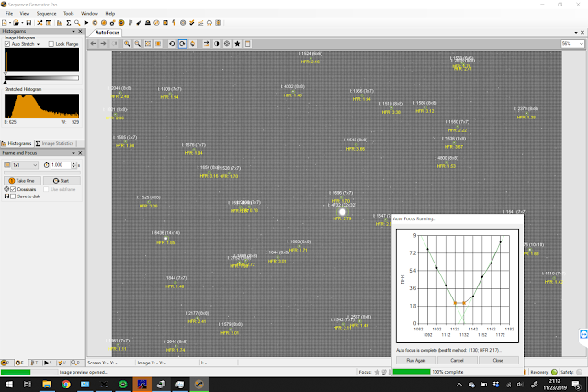Screen dimensions: 588x392
Task: Click the orange flip image icon
Action: pyautogui.click(x=193, y=44)
